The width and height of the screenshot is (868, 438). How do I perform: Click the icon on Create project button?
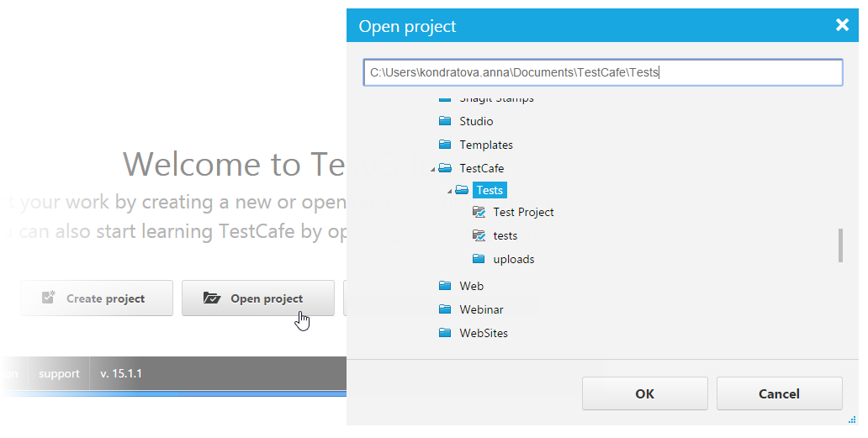[x=49, y=298]
